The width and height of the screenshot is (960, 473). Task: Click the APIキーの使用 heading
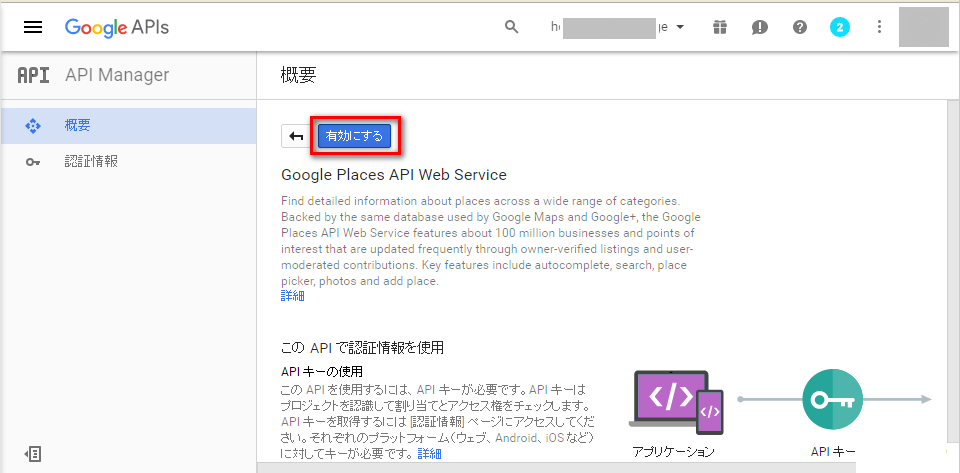coord(322,371)
